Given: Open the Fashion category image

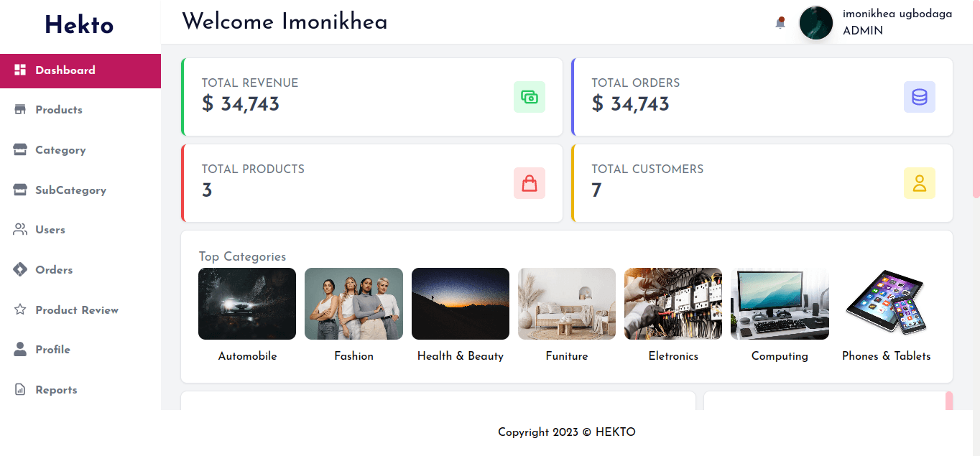Looking at the screenshot, I should point(353,304).
